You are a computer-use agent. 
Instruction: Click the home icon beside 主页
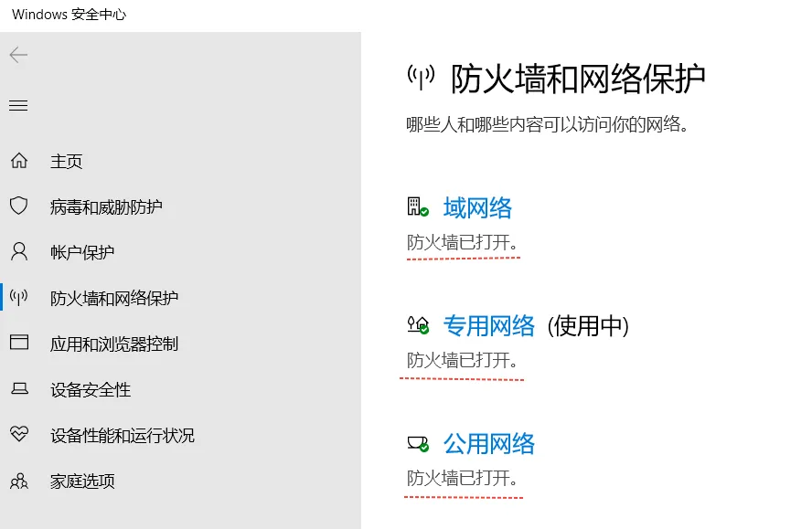pyautogui.click(x=19, y=161)
